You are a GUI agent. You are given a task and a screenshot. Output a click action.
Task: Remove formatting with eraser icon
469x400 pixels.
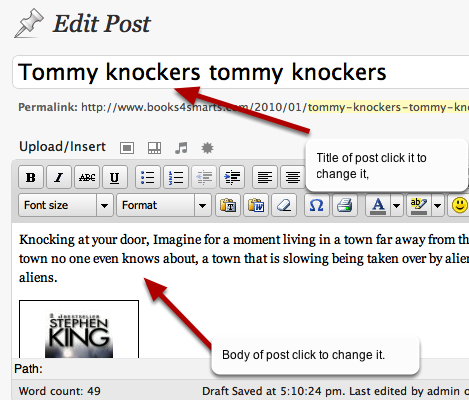tap(284, 205)
